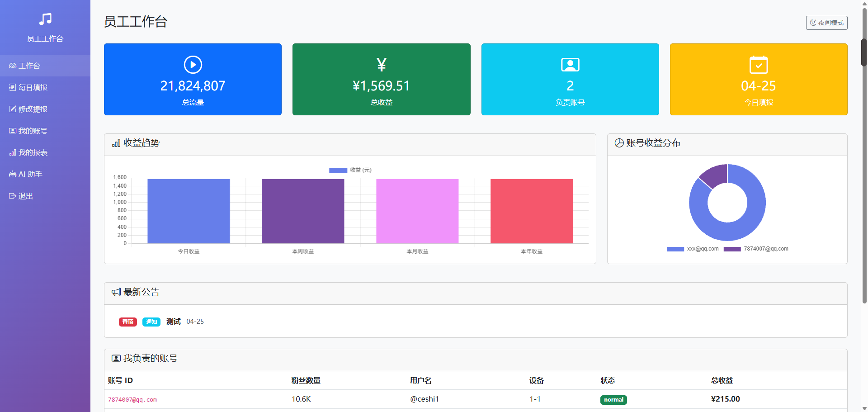Click the play icon in total traffic card
Screen dimensions: 868x412
click(193, 65)
